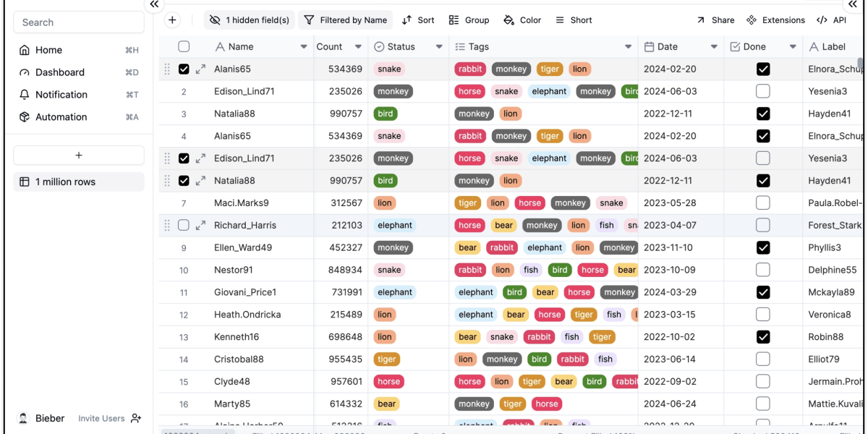Open the API panel
Screen dimensions: 868x434
pyautogui.click(x=831, y=20)
